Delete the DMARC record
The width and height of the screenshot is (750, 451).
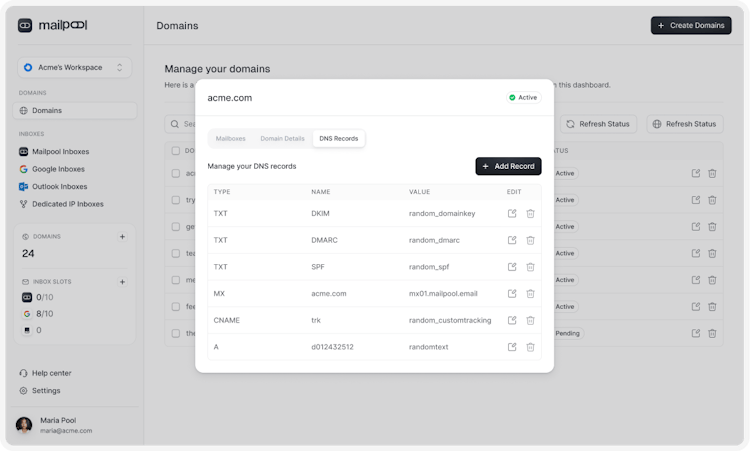click(x=530, y=240)
